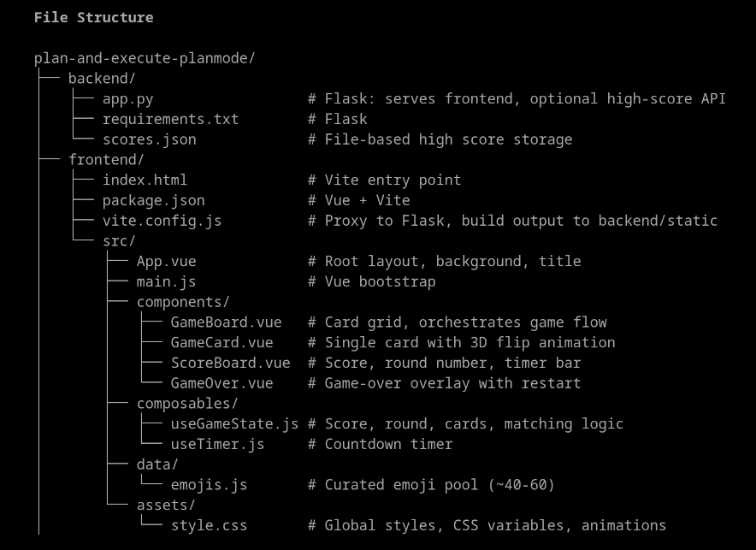The width and height of the screenshot is (756, 550).
Task: Select style.css under assets/
Action: [x=209, y=525]
